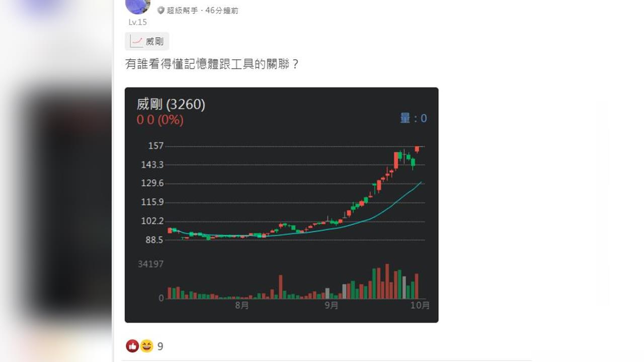644x362 pixels.
Task: Click the 9月 label on chart axis
Action: tap(331, 305)
